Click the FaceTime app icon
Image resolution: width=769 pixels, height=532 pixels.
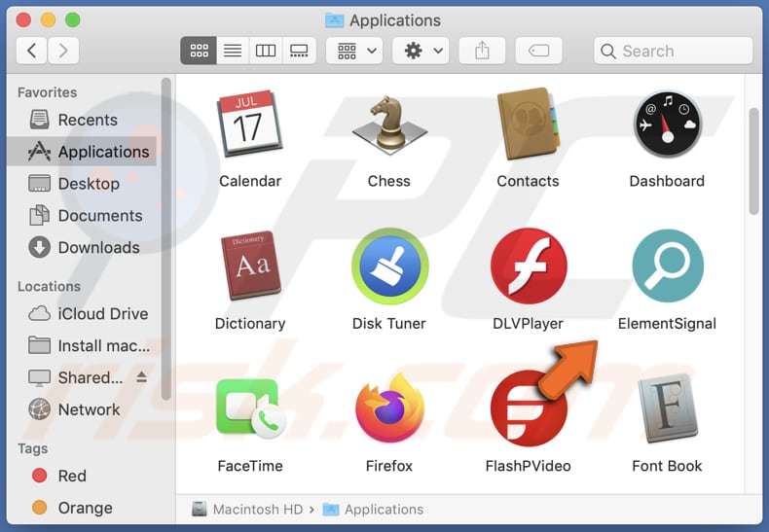coord(250,408)
